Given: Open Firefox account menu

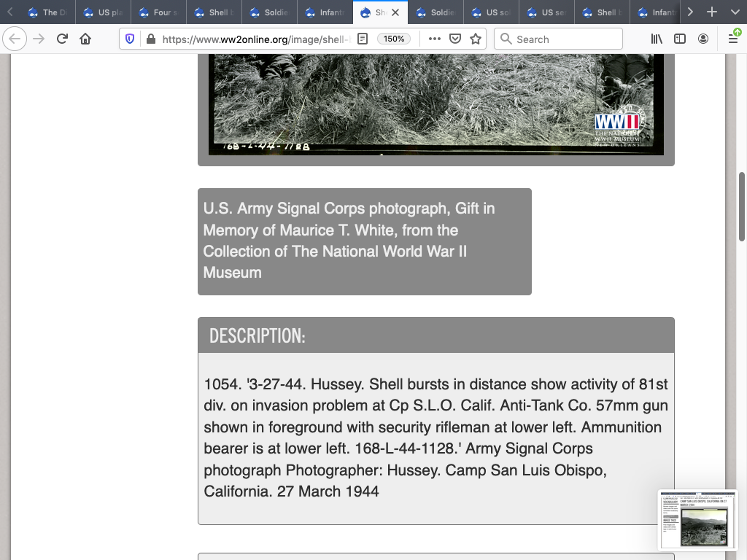Looking at the screenshot, I should (703, 39).
